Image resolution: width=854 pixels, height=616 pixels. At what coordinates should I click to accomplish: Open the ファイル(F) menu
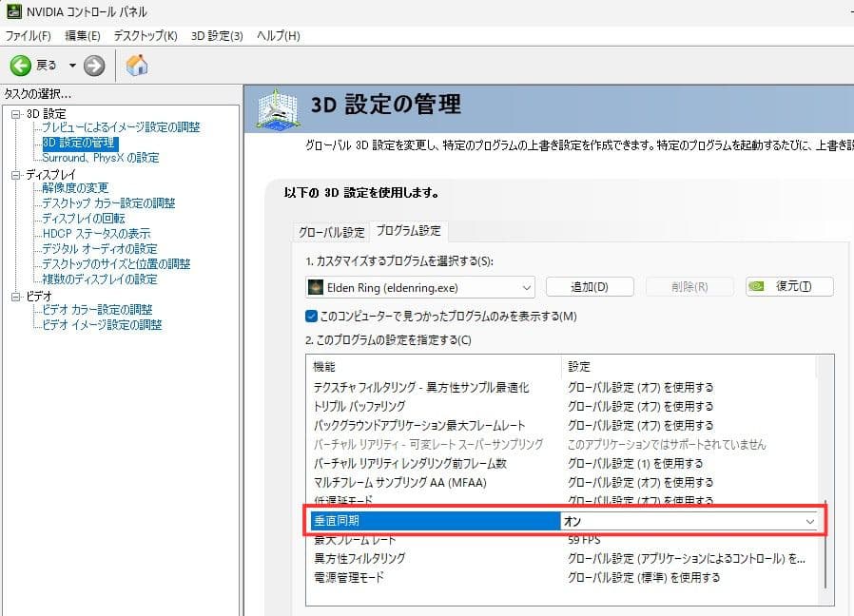[29, 36]
